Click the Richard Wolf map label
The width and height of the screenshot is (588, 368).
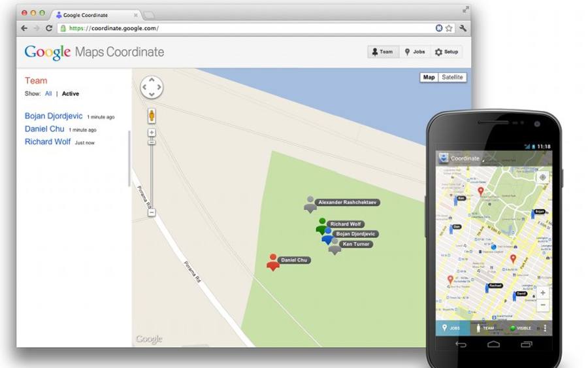(346, 224)
